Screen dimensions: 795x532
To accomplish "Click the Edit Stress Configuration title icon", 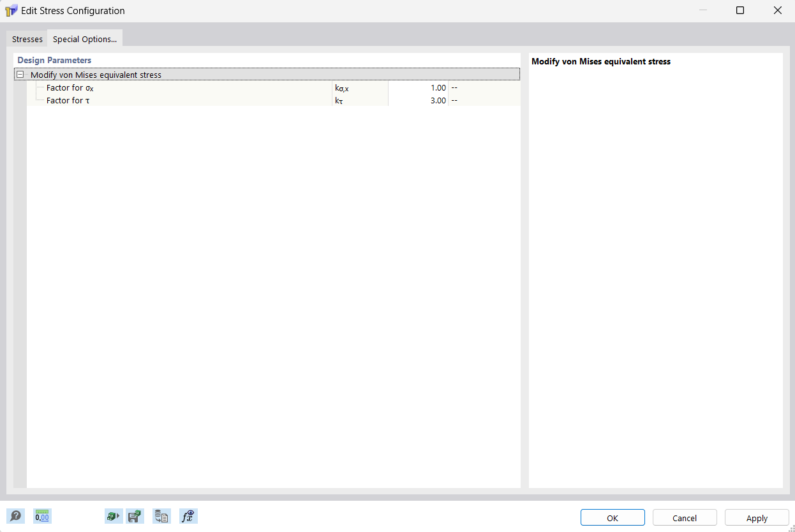I will (11, 10).
